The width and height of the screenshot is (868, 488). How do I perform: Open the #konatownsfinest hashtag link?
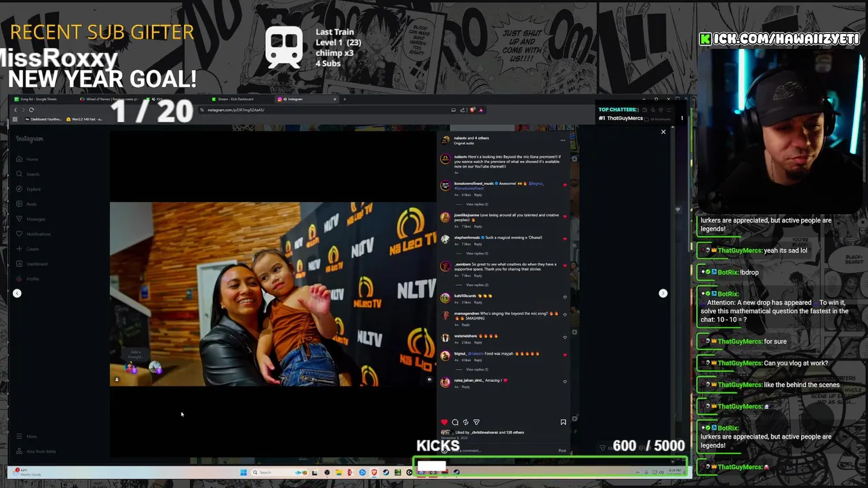(469, 188)
